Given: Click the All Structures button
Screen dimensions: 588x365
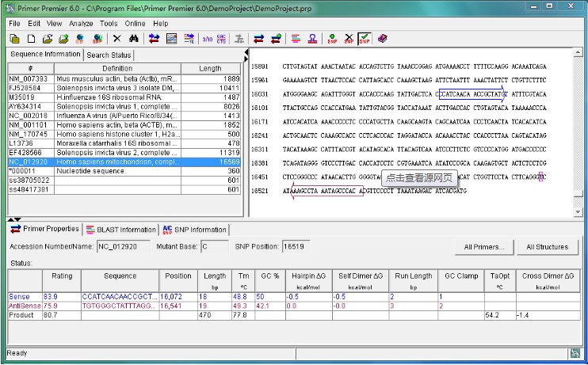Looking at the screenshot, I should 547,247.
